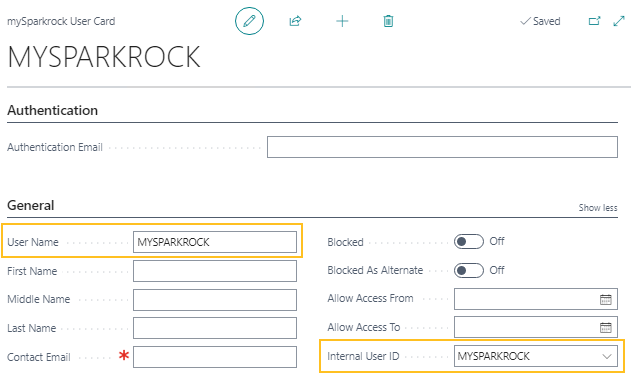Toggle the Blocked As Alternate switch
The image size is (638, 381).
(x=469, y=270)
